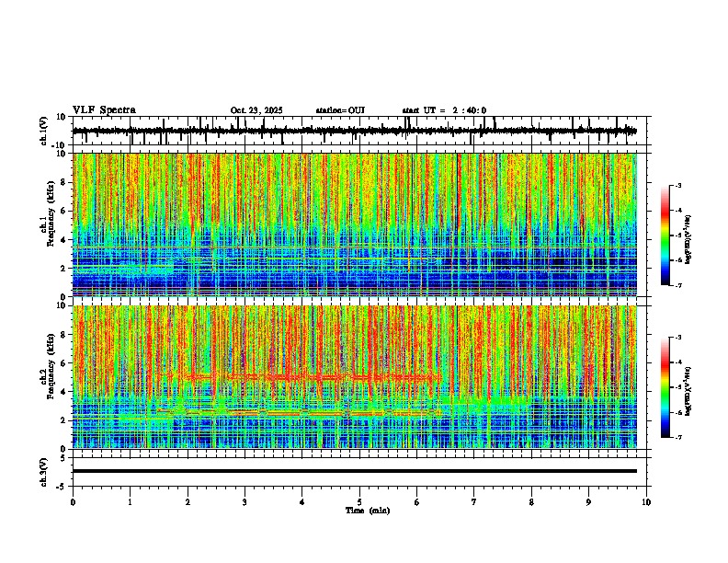Viewport: 728px width, 563px height.
Task: Click the log(PSD) label beside ch.1 color bar
Action: pos(688,239)
